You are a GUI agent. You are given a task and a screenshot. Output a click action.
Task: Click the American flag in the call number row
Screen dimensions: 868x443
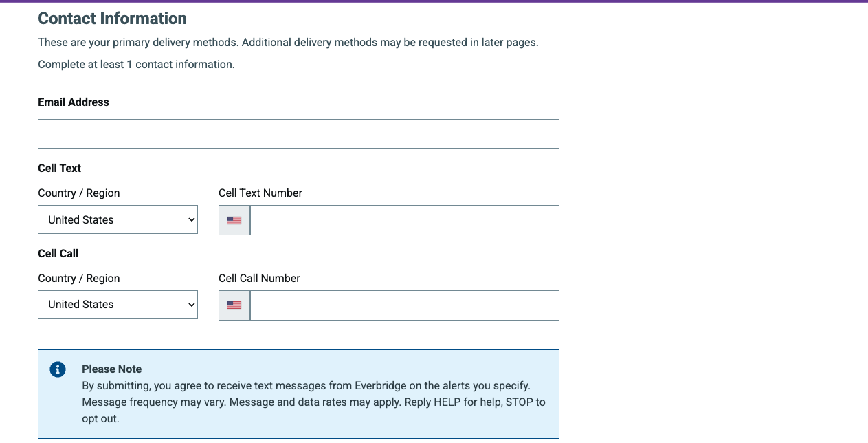[x=234, y=305]
